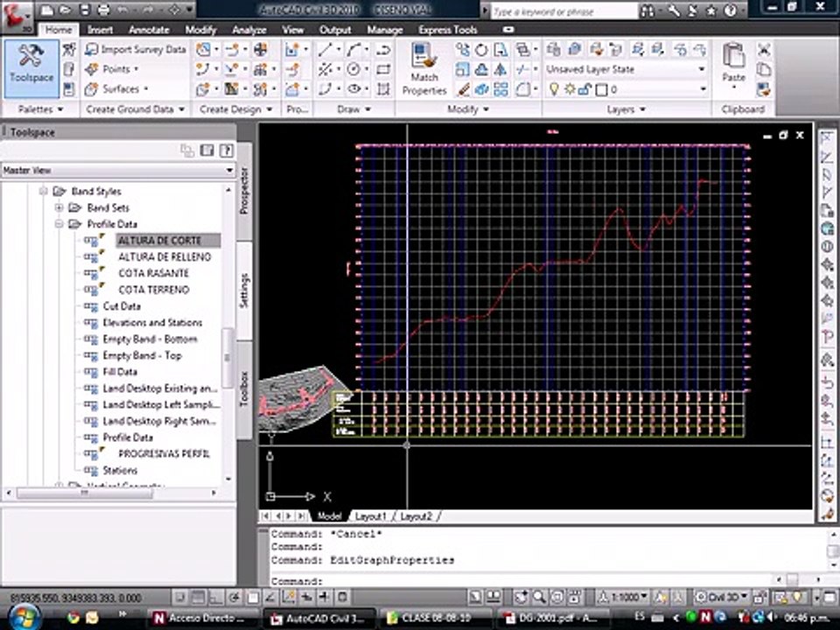Switch to the Insert ribbon tab
Viewport: 840px width, 630px height.
pyautogui.click(x=100, y=30)
